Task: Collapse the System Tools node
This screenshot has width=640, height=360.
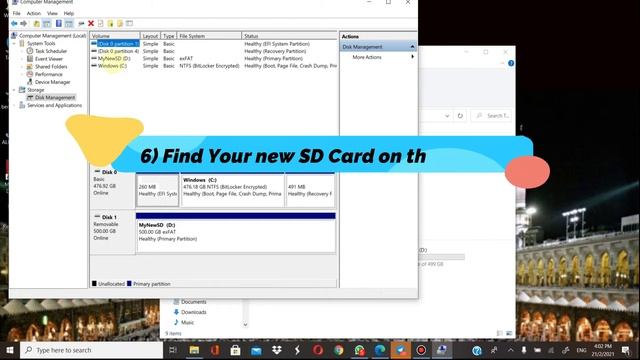Action: click(14, 43)
